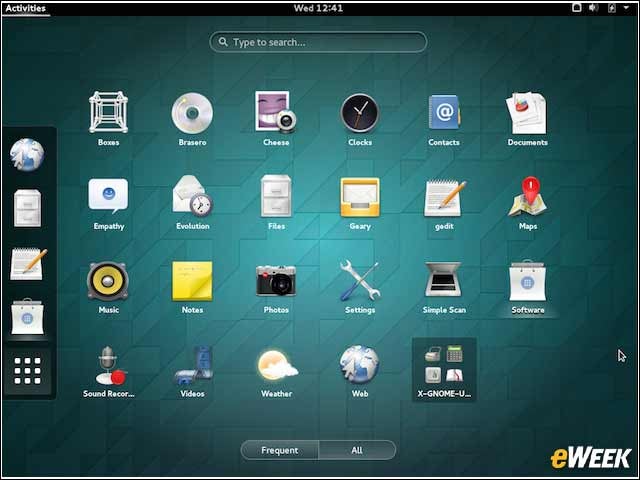This screenshot has width=640, height=480.
Task: Open the Boxes application
Action: [108, 118]
